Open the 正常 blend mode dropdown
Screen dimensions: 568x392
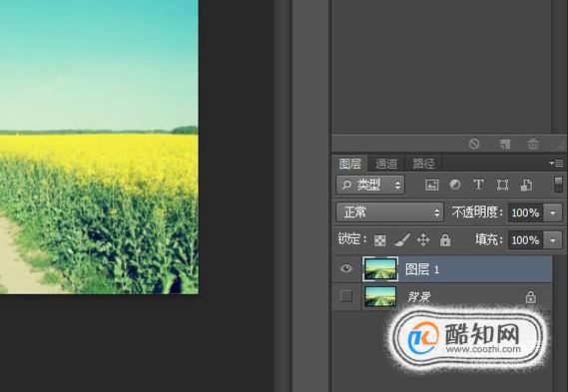point(389,212)
